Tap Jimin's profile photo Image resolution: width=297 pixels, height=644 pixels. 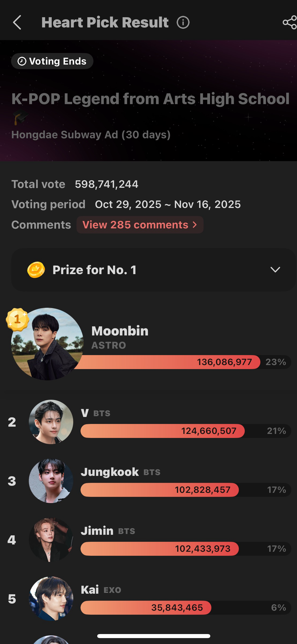coord(51,540)
